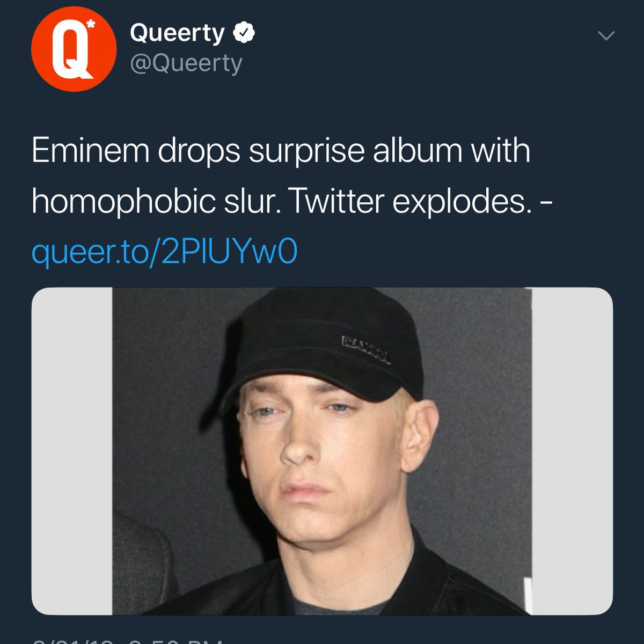644x644 pixels.
Task: Tap the logo patch on the black cap
Action: coord(367,349)
